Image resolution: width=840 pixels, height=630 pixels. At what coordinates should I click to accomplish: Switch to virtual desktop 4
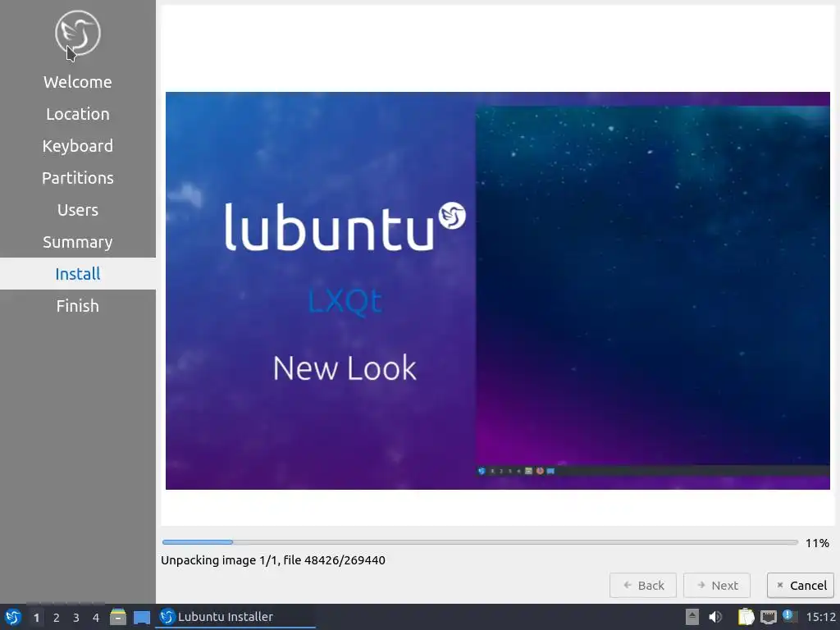tap(96, 618)
